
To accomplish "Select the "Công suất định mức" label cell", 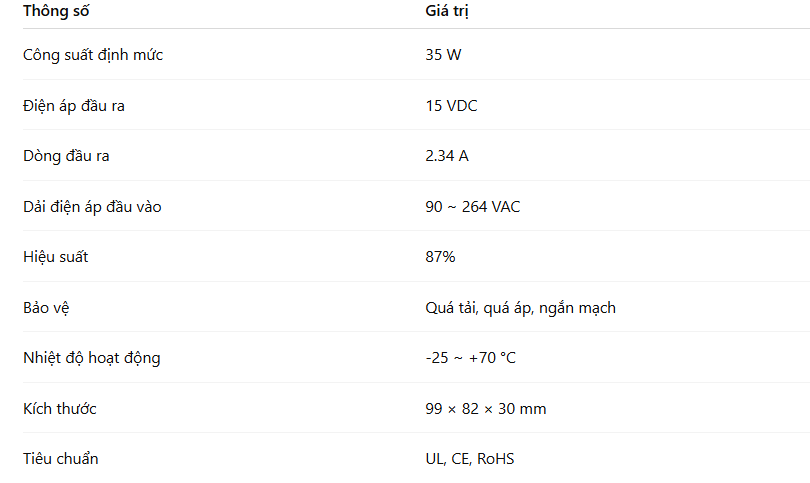I will [93, 55].
